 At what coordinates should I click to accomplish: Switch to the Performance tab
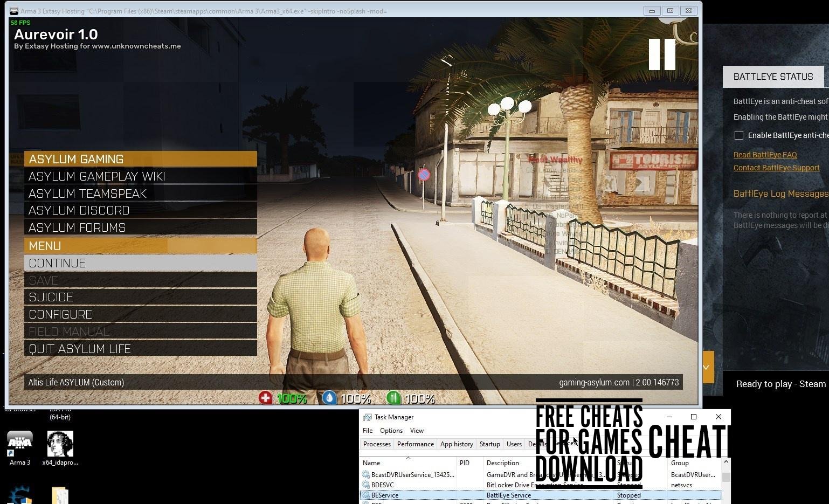click(416, 444)
